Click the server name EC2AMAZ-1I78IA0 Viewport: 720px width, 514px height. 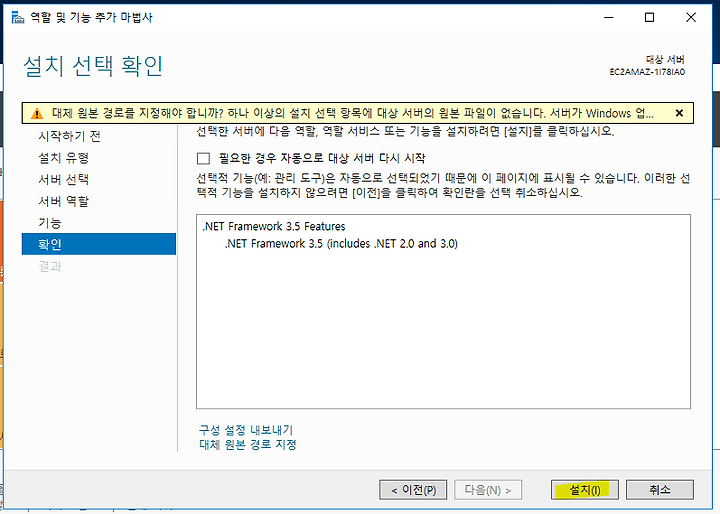pos(647,72)
